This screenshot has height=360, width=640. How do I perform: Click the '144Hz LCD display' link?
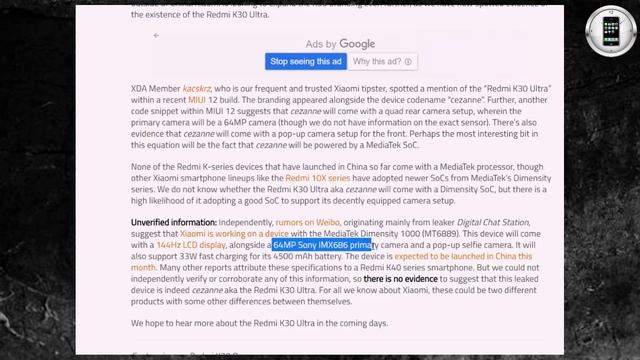(191, 245)
